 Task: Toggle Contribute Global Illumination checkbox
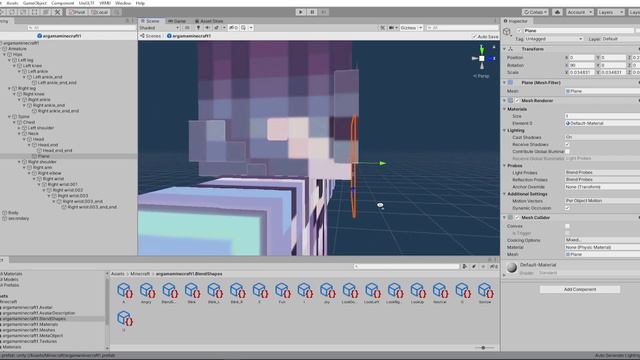(567, 151)
